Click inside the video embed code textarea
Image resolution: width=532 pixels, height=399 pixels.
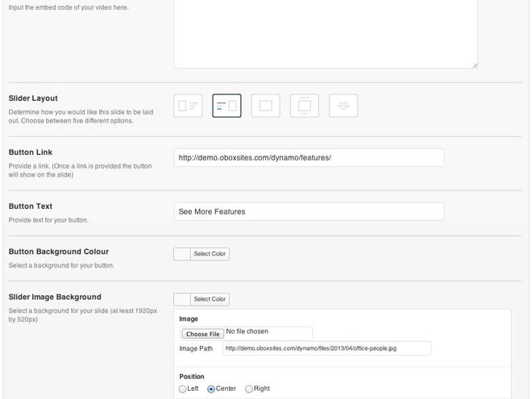(326, 34)
